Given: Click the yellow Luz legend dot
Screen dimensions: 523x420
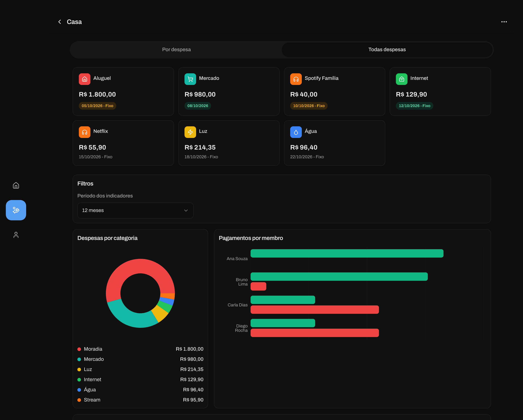Looking at the screenshot, I should 79,370.
